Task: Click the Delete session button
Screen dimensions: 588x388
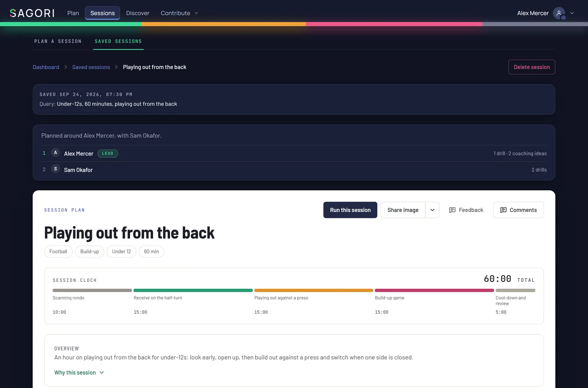Action: point(531,67)
